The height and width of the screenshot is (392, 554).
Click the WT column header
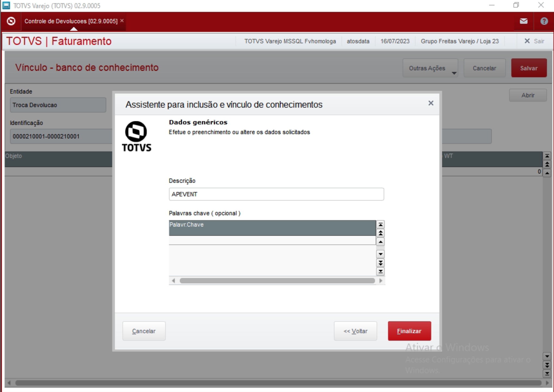click(x=492, y=159)
